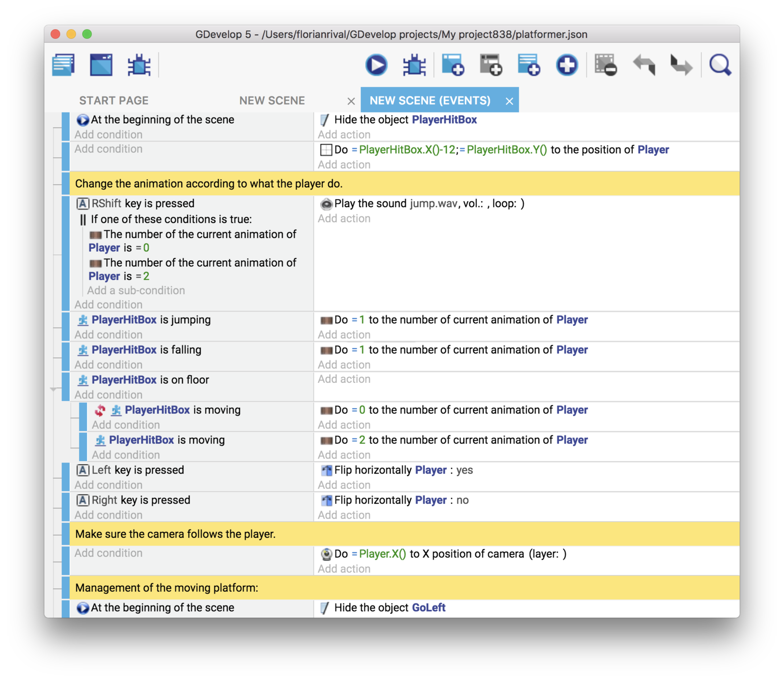The image size is (784, 681).
Task: Click the macOS yellow minimize button
Action: (x=71, y=34)
